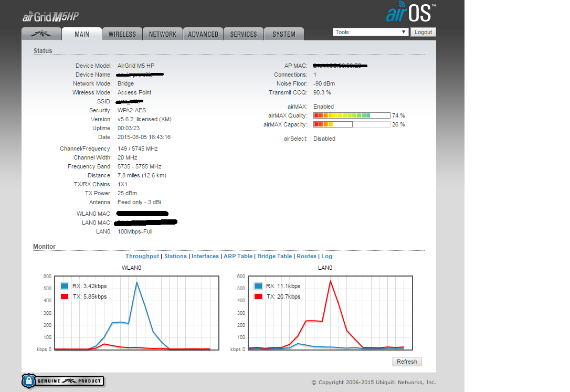Open the Log monitor link
Image resolution: width=570 pixels, height=392 pixels.
click(x=326, y=256)
